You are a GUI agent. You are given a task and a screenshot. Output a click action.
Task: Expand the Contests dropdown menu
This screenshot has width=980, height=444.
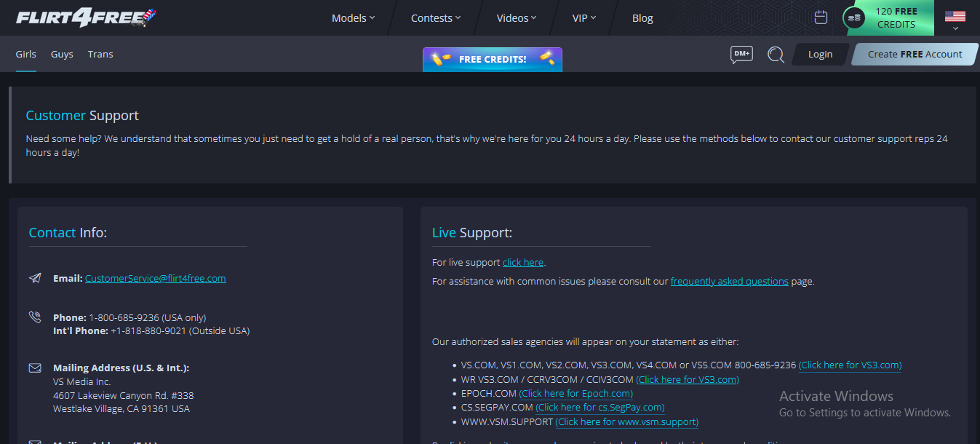pos(436,18)
